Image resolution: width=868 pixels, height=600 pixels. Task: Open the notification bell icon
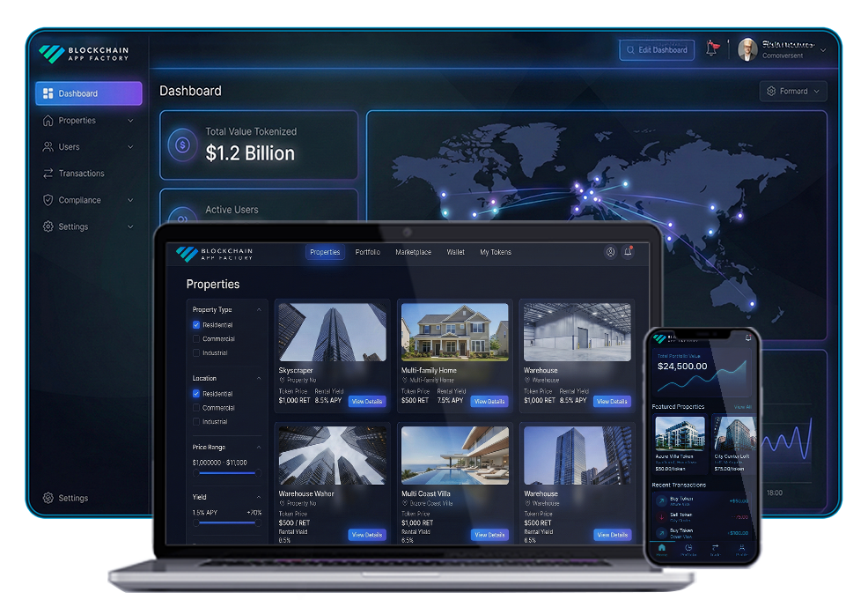click(713, 48)
